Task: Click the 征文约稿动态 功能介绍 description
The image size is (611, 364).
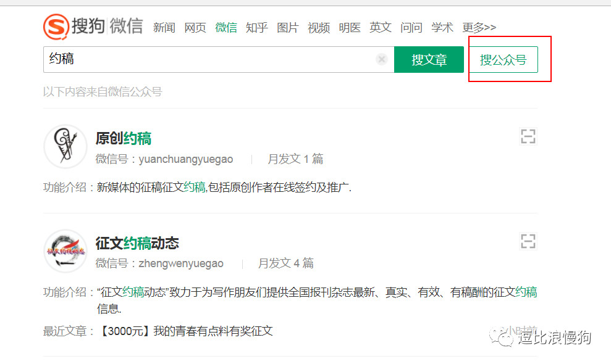Action: coord(317,300)
